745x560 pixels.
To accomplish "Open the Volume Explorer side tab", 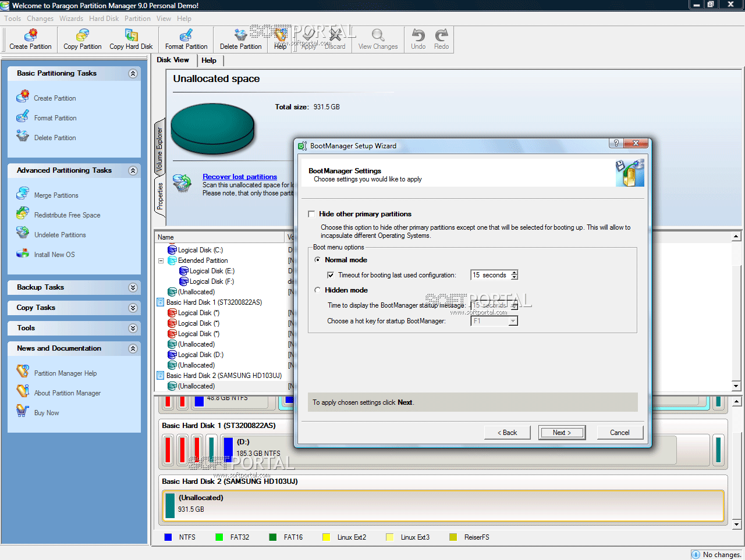I will tap(159, 149).
